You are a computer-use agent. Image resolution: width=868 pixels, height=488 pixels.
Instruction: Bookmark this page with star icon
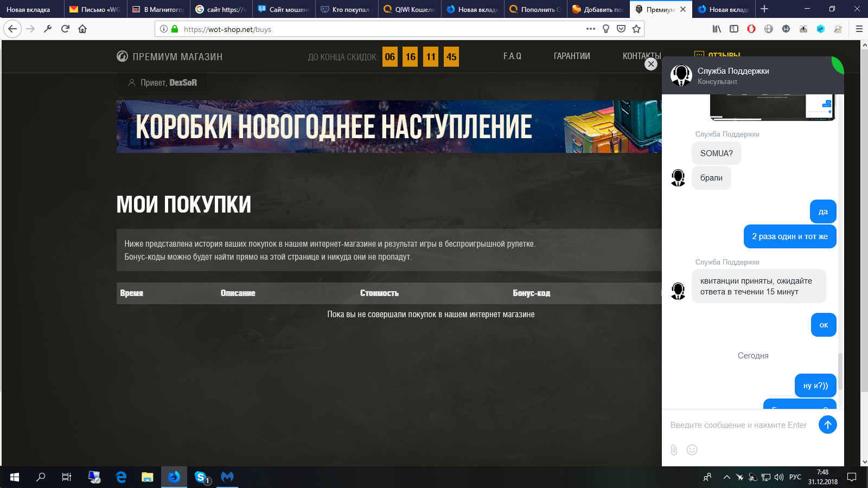636,29
